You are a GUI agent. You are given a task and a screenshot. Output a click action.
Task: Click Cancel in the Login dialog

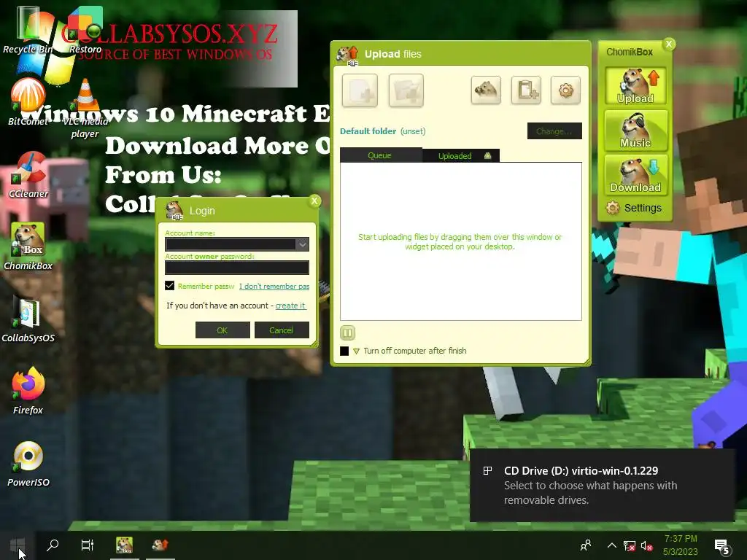click(282, 330)
